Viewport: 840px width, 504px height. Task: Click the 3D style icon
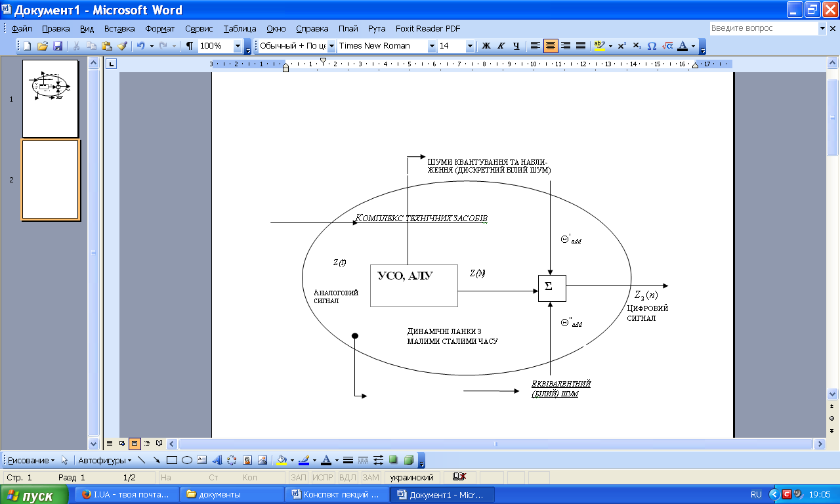[x=408, y=460]
